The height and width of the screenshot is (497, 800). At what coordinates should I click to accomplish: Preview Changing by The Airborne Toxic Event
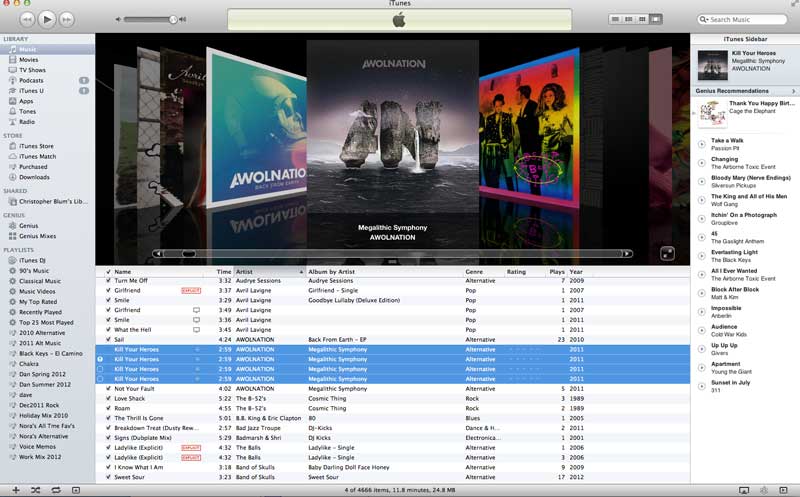[x=702, y=163]
